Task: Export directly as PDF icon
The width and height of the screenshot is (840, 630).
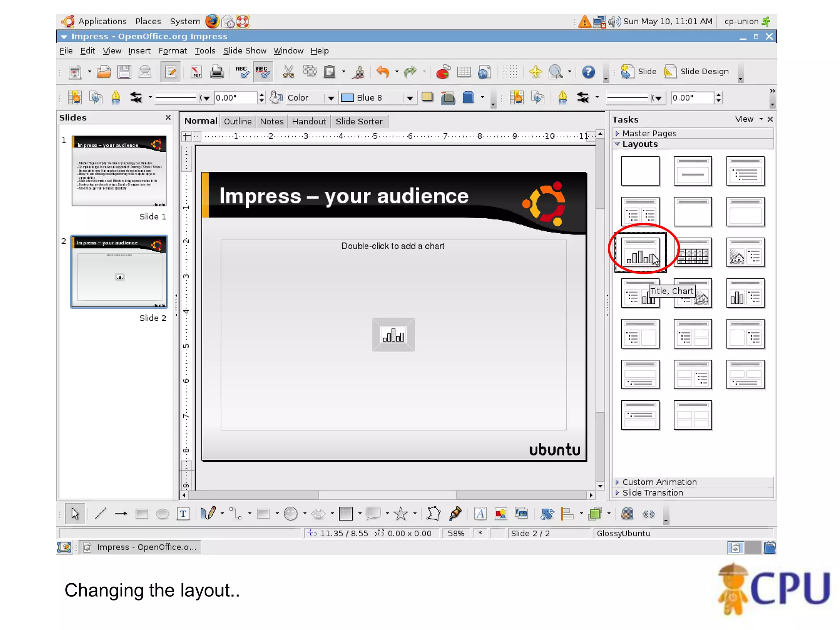Action: point(196,72)
